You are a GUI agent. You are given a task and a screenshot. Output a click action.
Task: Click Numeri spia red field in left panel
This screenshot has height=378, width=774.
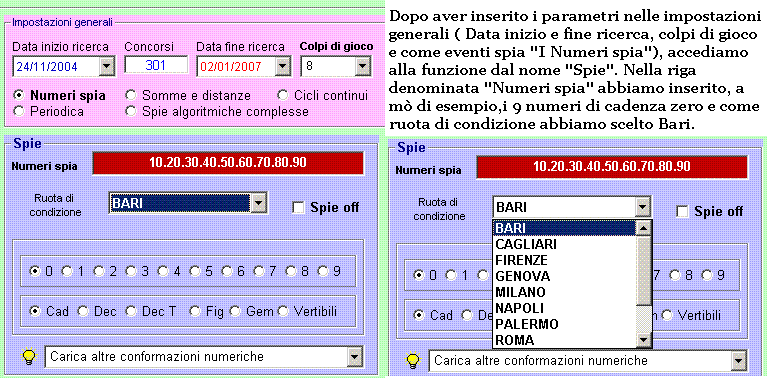[228, 163]
